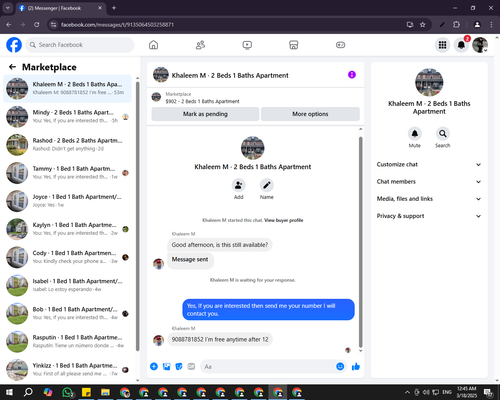The height and width of the screenshot is (400, 500).
Task: Bookmark this page with the star icon
Action: pyautogui.click(x=423, y=24)
